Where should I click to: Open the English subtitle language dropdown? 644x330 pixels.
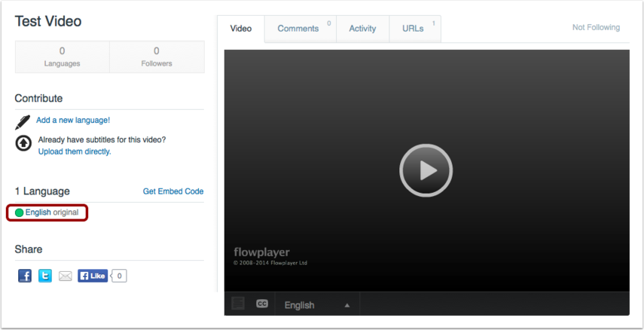coord(317,305)
